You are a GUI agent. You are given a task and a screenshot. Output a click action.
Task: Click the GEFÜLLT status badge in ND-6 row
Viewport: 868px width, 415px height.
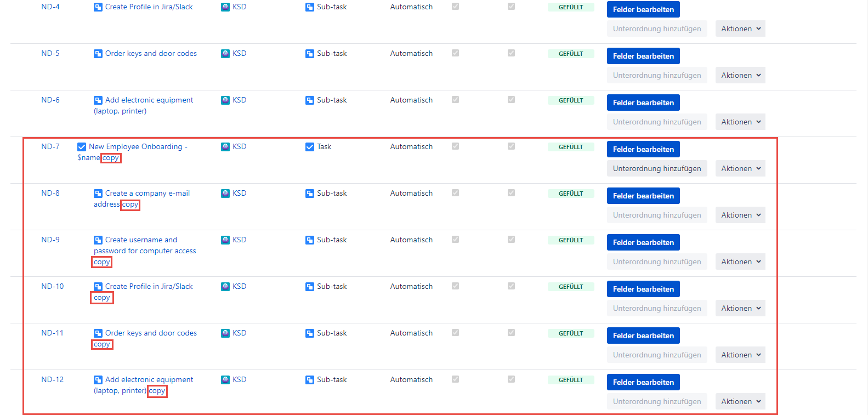[x=570, y=100]
